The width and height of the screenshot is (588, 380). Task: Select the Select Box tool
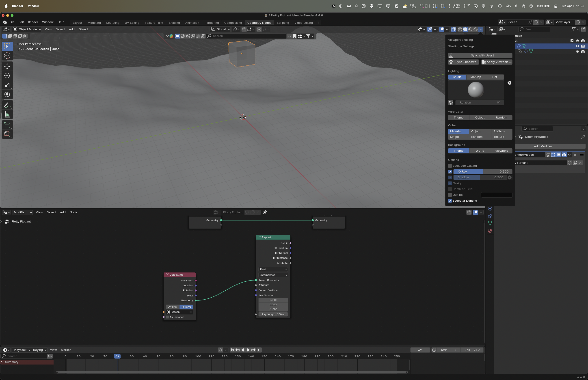[x=7, y=46]
